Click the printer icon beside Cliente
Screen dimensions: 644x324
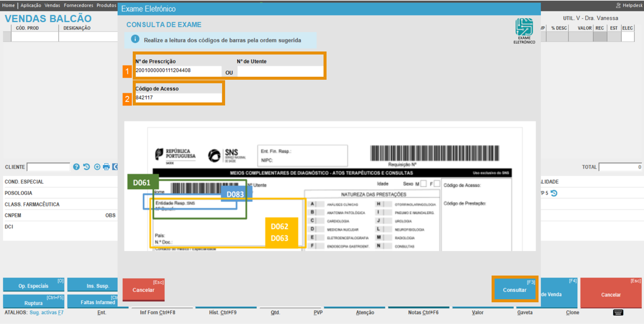point(106,167)
